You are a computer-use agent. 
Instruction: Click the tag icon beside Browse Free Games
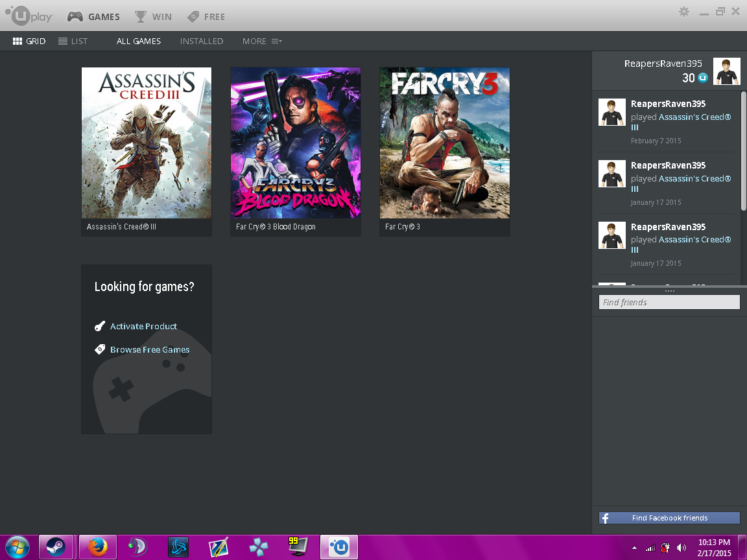pyautogui.click(x=100, y=349)
